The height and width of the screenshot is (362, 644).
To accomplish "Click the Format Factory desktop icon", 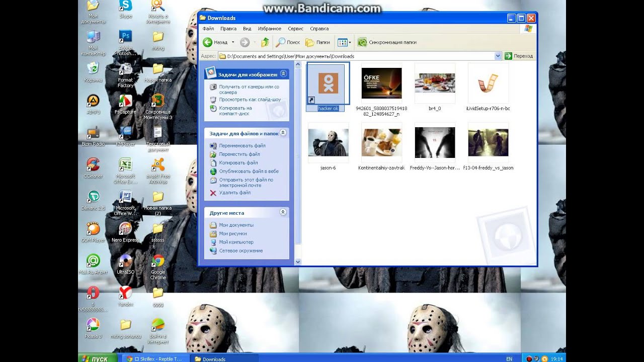I will click(x=125, y=75).
